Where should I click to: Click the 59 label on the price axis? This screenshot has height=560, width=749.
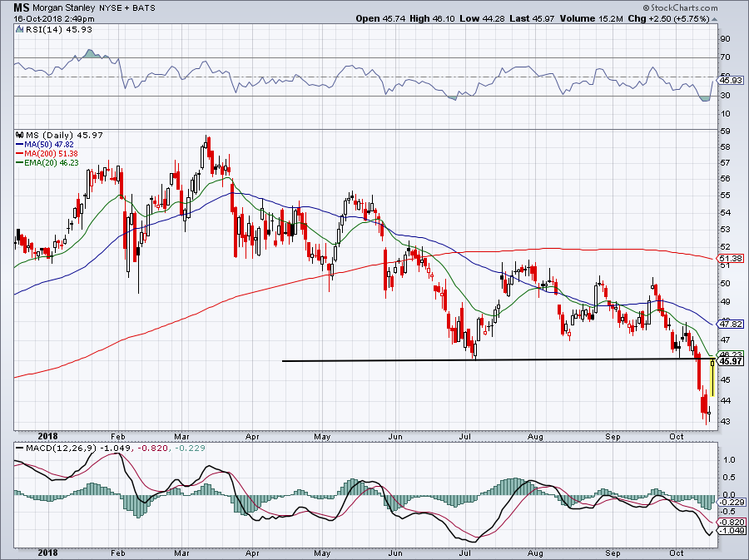coord(725,131)
